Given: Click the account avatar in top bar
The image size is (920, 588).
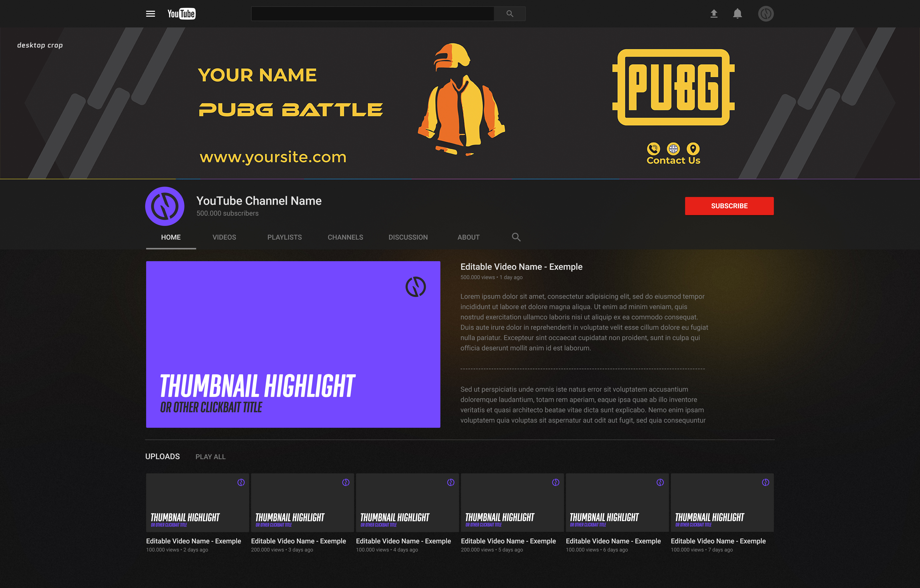Looking at the screenshot, I should (x=766, y=14).
